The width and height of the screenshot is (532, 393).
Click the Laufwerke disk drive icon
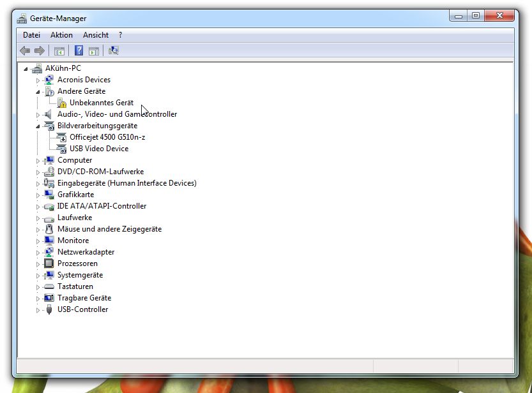point(49,219)
